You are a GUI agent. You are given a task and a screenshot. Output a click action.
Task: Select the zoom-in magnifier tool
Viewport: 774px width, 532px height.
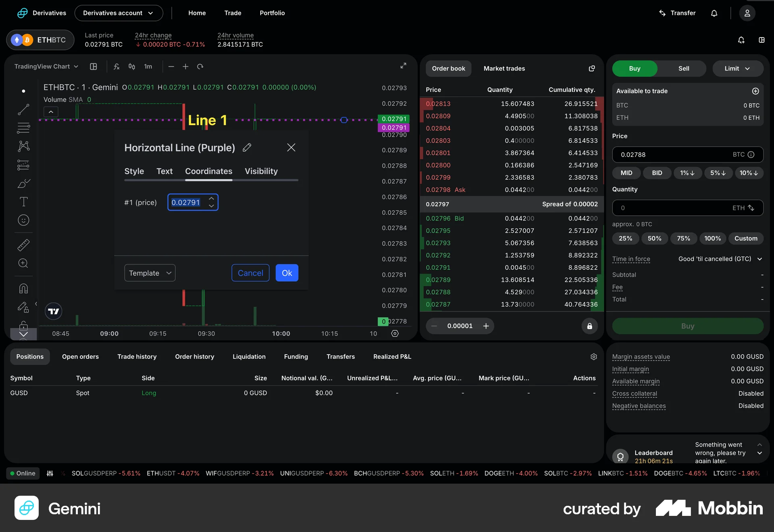[23, 263]
